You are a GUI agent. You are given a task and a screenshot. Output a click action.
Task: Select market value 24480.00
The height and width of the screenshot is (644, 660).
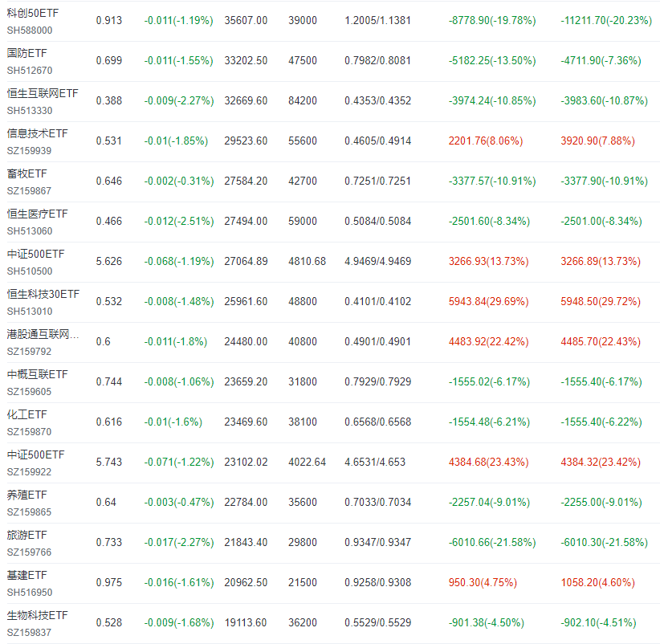click(x=246, y=342)
